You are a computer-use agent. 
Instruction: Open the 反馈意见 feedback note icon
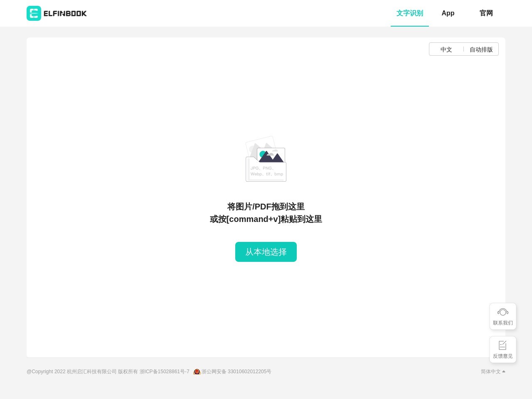pyautogui.click(x=503, y=345)
